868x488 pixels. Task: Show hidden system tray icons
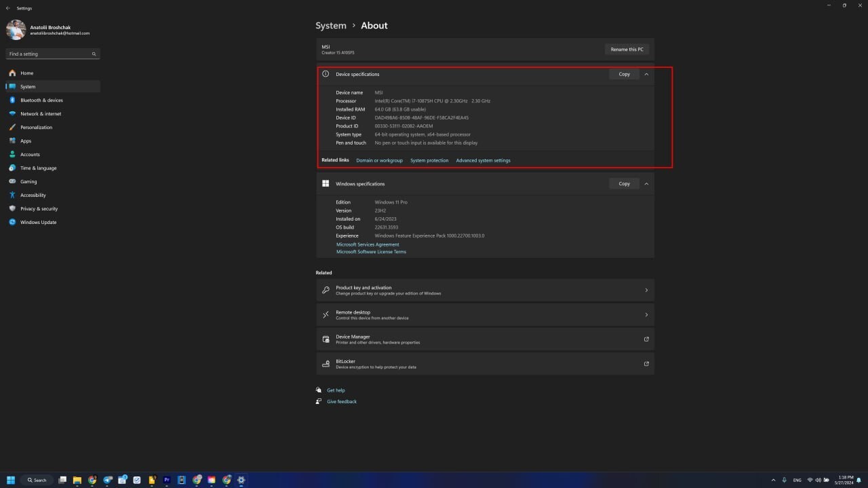[773, 480]
